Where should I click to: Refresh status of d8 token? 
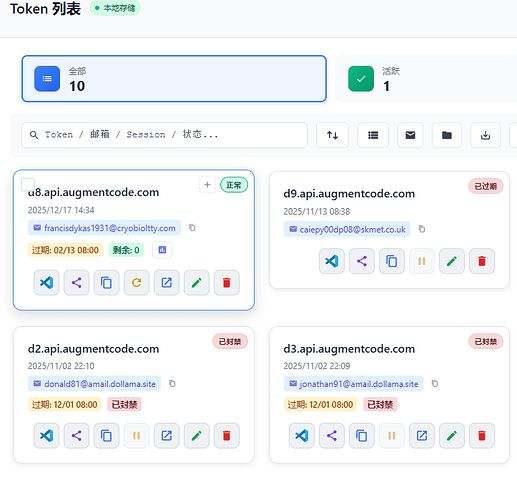click(136, 283)
